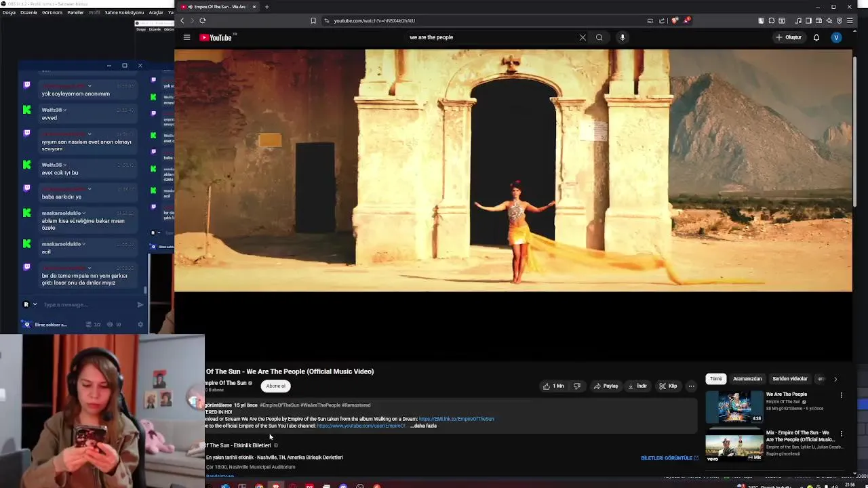Select the Aramanızdan filter chip
This screenshot has width=868, height=488.
(x=747, y=379)
